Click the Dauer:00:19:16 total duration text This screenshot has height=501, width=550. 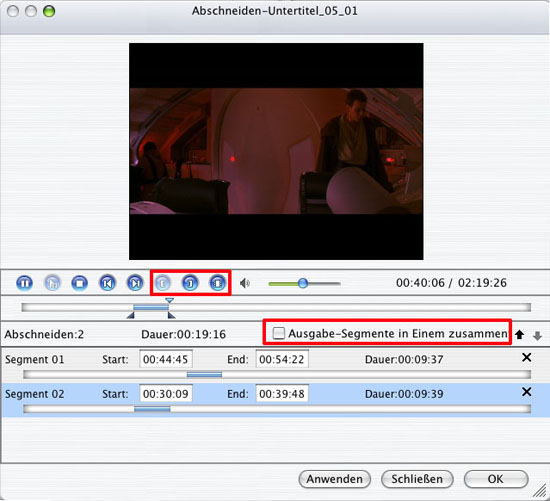[183, 334]
